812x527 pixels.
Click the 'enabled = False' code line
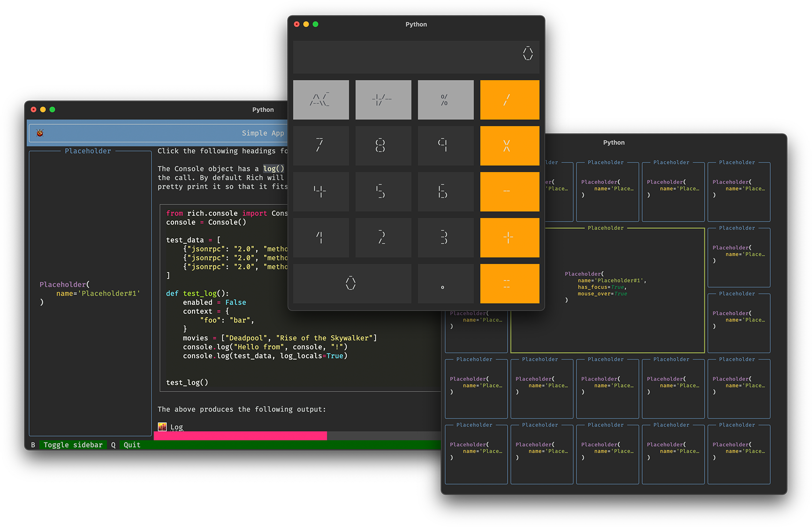point(214,302)
